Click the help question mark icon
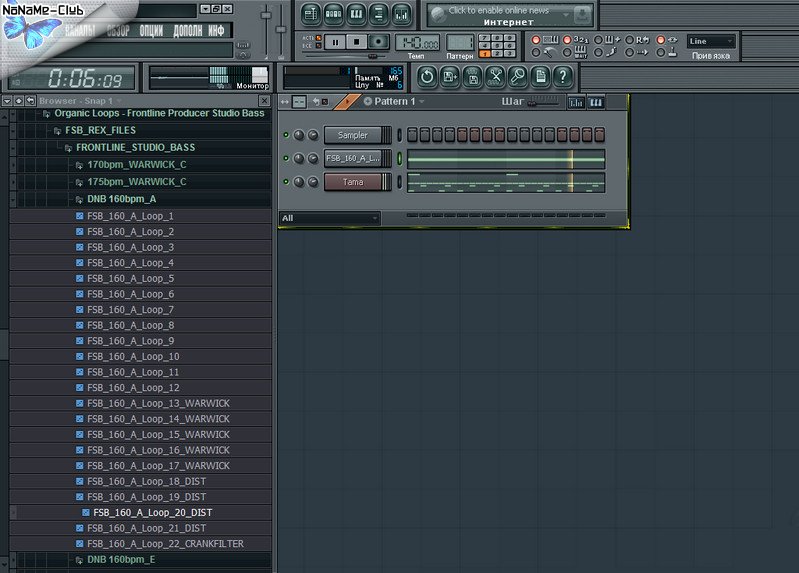This screenshot has width=799, height=573. tap(563, 76)
